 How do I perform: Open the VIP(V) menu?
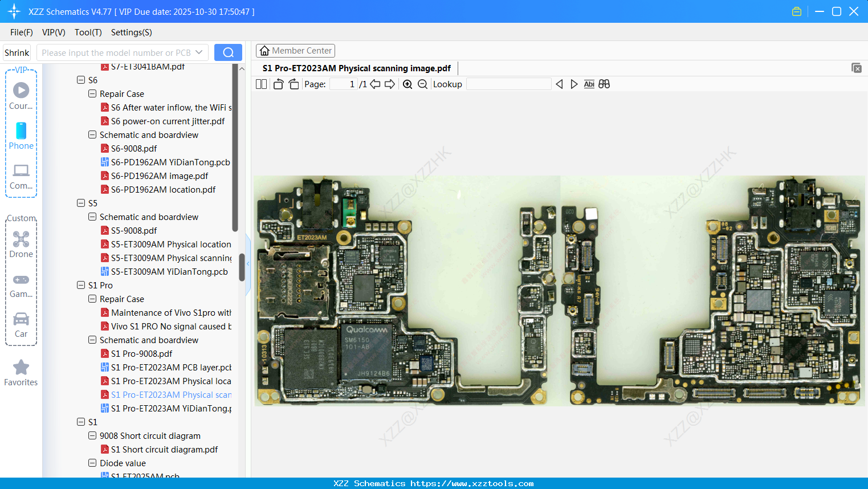tap(54, 32)
